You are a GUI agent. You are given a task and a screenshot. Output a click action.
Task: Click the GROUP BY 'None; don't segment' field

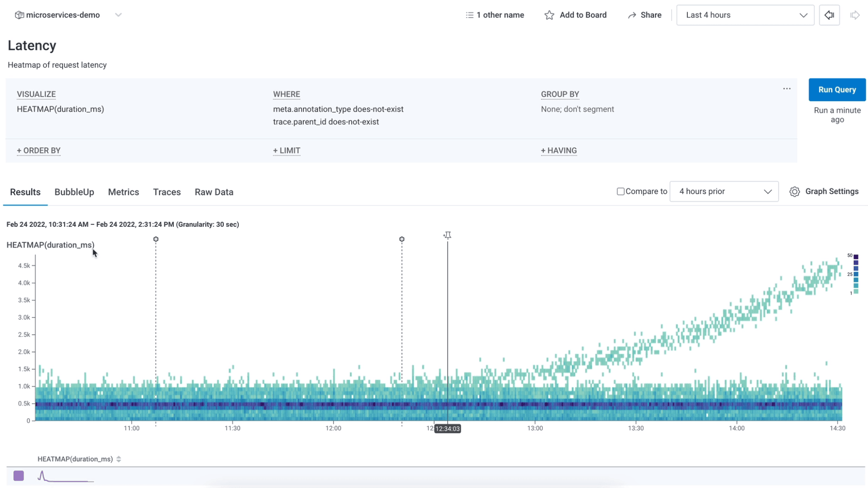point(577,109)
